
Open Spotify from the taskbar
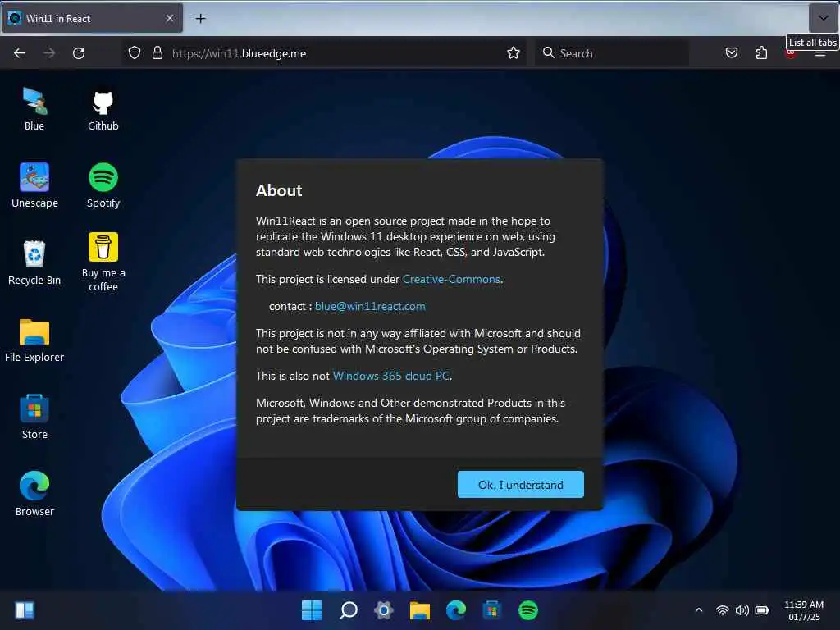click(x=528, y=610)
